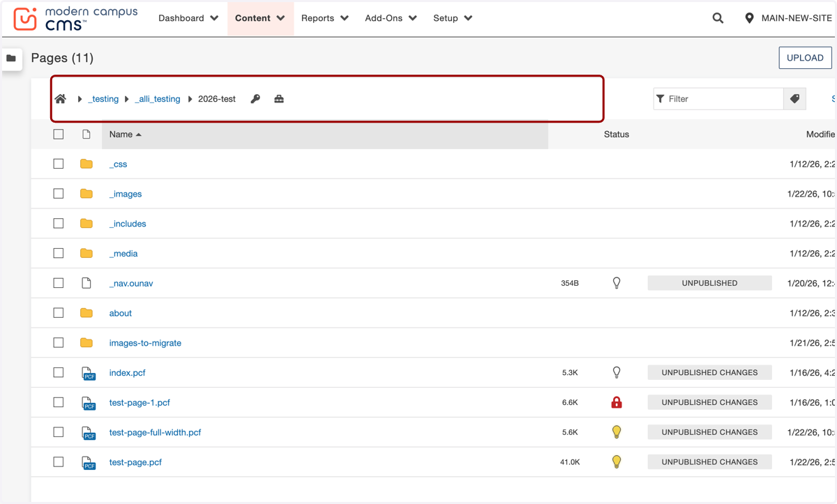Click the Modern Campus CMS logo
Screen dimensions: 837x504
pos(75,19)
